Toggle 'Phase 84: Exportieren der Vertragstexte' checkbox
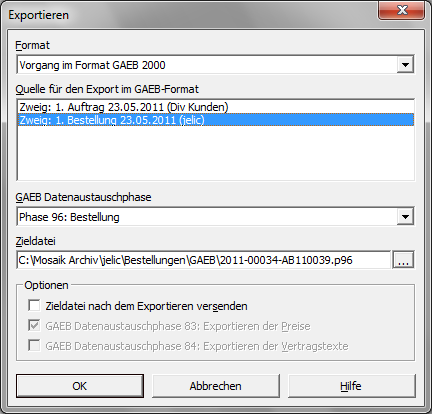Image resolution: width=432 pixels, height=414 pixels. click(34, 346)
